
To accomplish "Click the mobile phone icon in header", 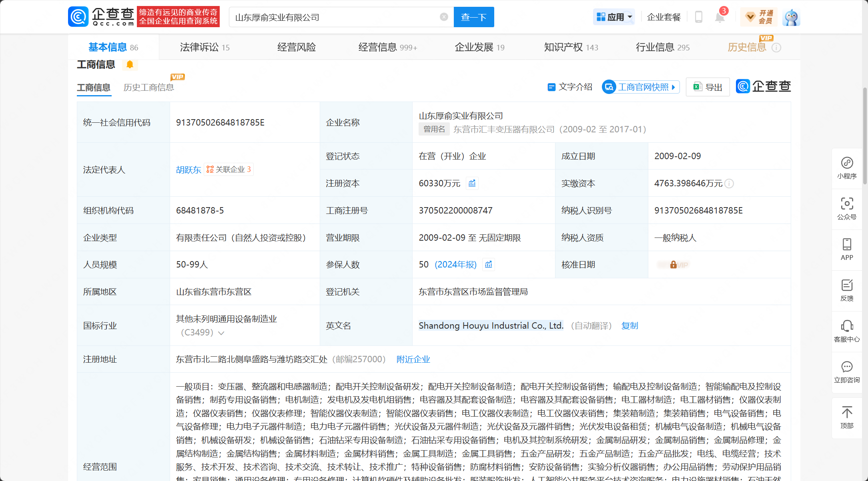I will coord(699,17).
